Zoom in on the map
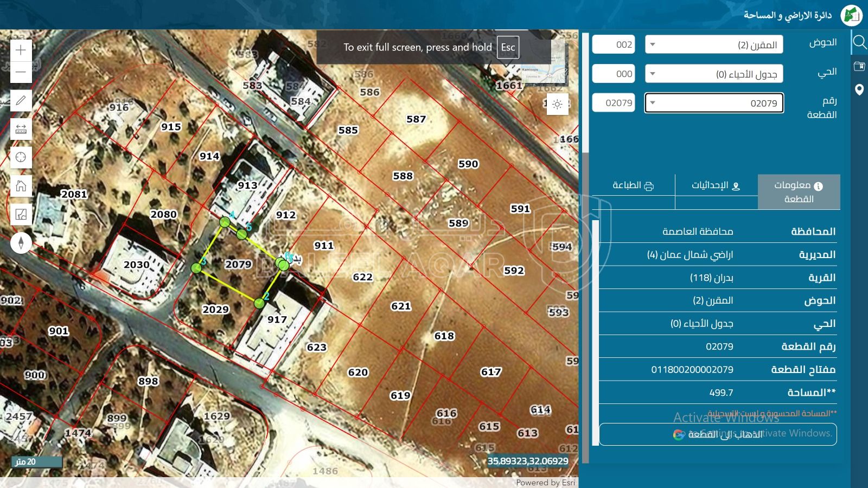This screenshot has height=488, width=868. 21,50
